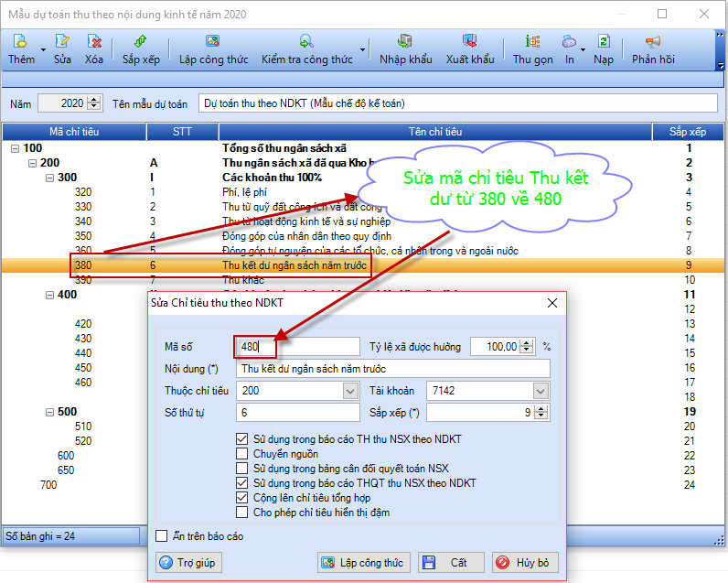Select row 350 Đóng góp của nhân dân
Screen dimensions: 728x583
(362, 236)
